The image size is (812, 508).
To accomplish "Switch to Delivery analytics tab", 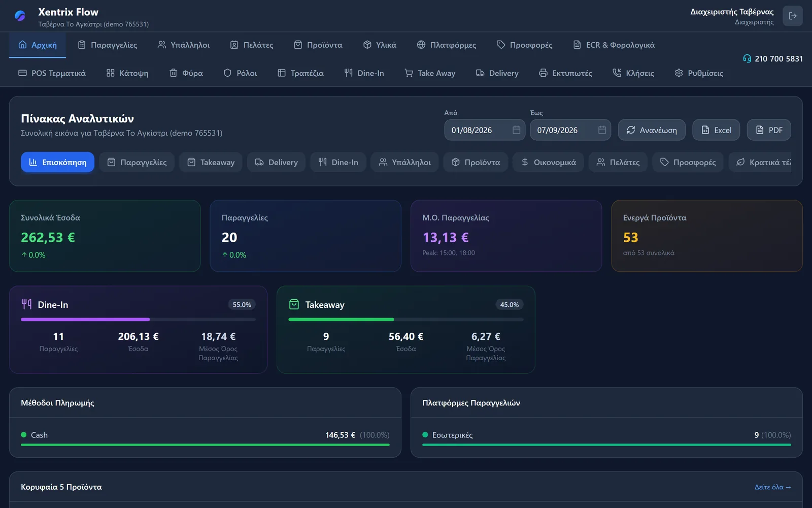I will pos(276,162).
